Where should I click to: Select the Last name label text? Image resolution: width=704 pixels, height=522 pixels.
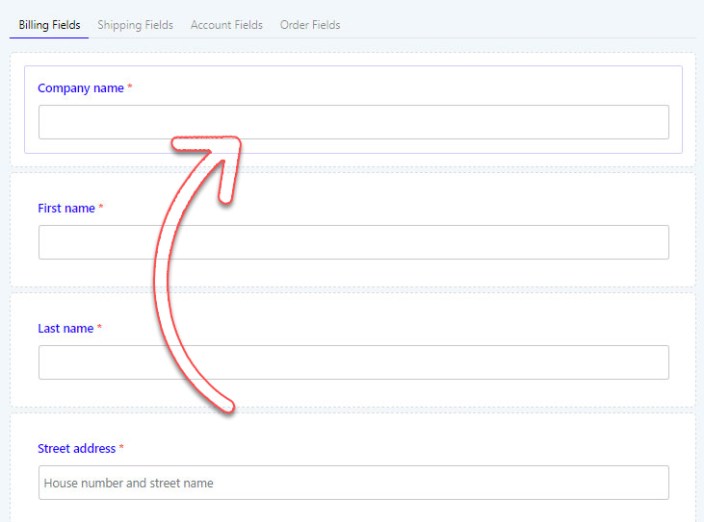tap(65, 328)
